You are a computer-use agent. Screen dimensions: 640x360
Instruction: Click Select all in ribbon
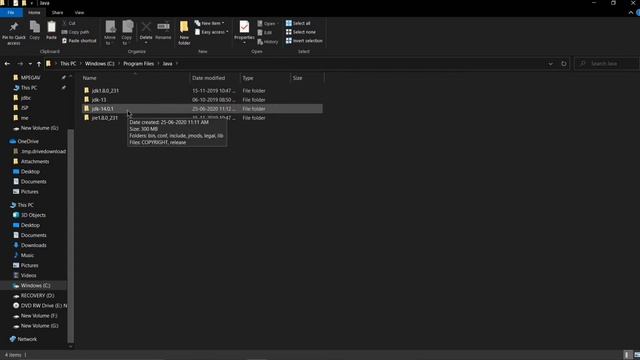pos(298,23)
